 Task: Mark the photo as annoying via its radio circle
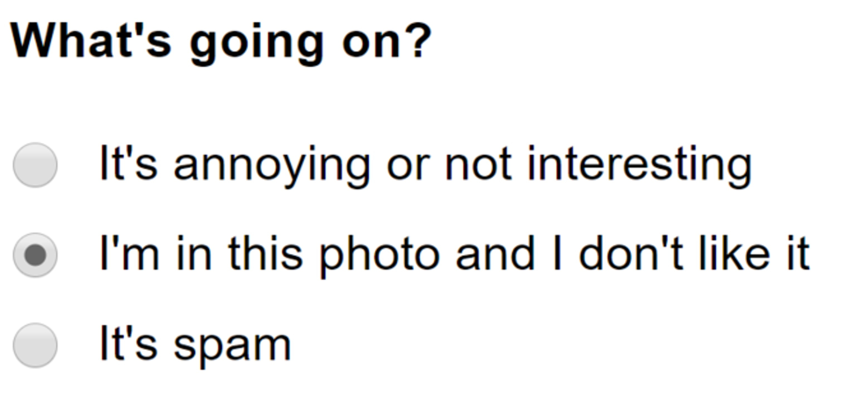pos(35,165)
